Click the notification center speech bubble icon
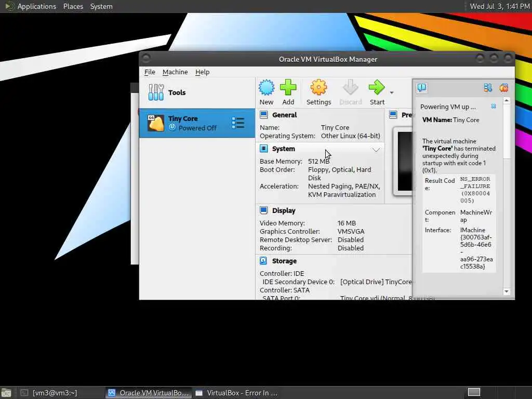 coord(422,88)
